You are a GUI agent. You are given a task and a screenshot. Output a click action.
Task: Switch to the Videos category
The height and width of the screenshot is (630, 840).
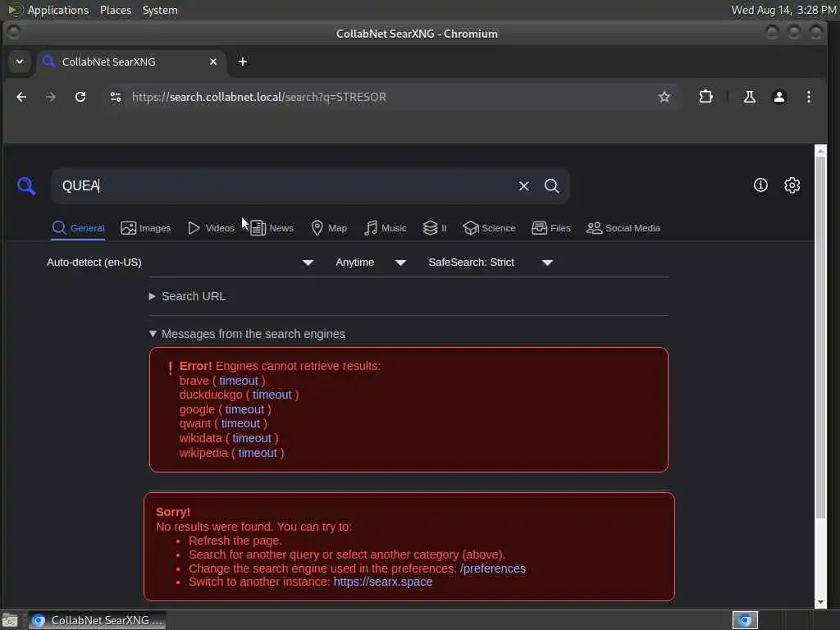tap(211, 228)
